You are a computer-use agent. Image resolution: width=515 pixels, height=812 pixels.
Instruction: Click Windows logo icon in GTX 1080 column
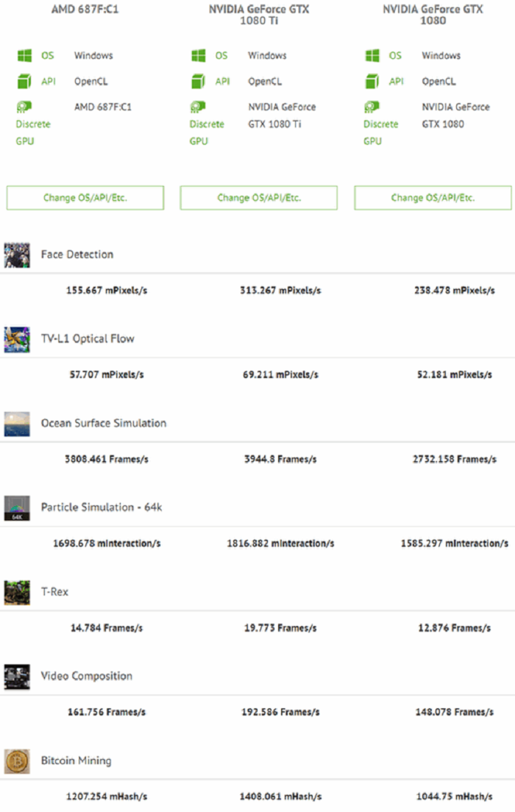[372, 55]
